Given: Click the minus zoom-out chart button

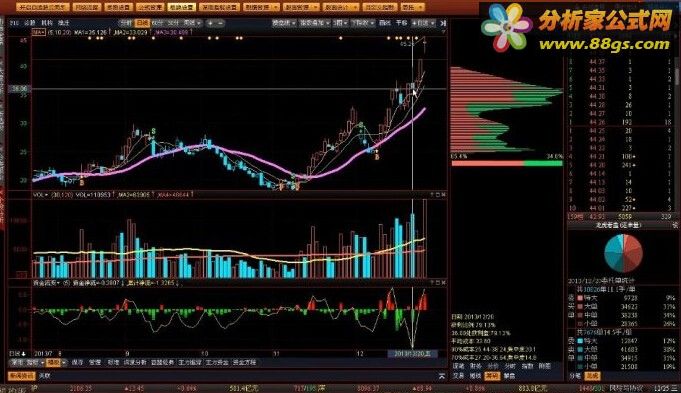Looking at the screenshot, I should 220,23.
